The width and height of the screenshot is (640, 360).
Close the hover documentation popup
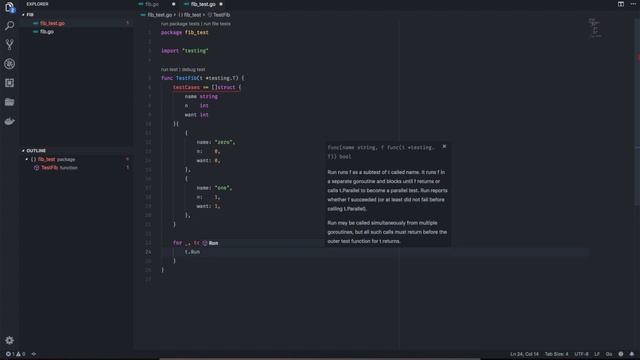[x=444, y=147]
